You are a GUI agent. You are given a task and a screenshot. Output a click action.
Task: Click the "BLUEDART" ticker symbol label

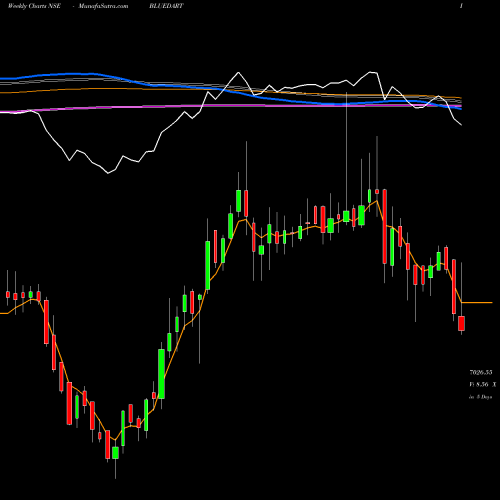pyautogui.click(x=166, y=6)
